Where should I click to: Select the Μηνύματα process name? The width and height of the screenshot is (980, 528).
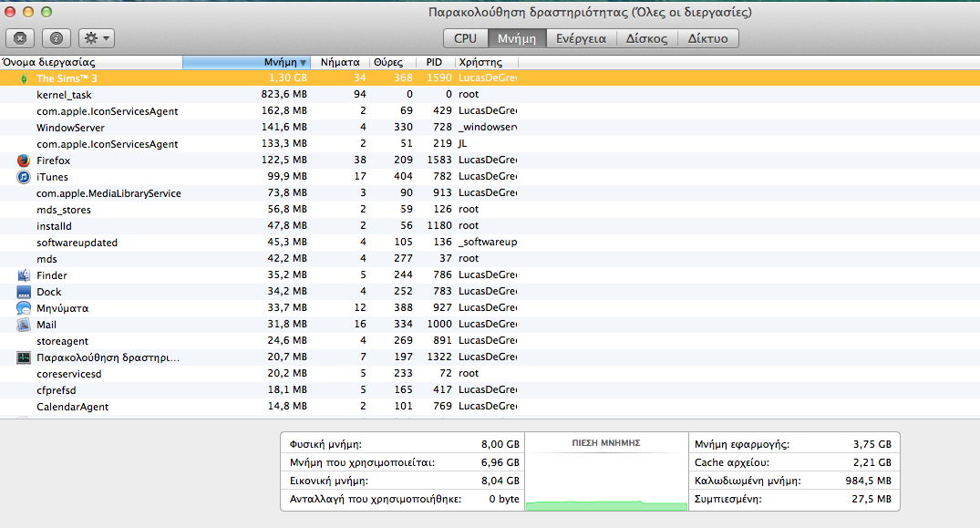pyautogui.click(x=63, y=308)
